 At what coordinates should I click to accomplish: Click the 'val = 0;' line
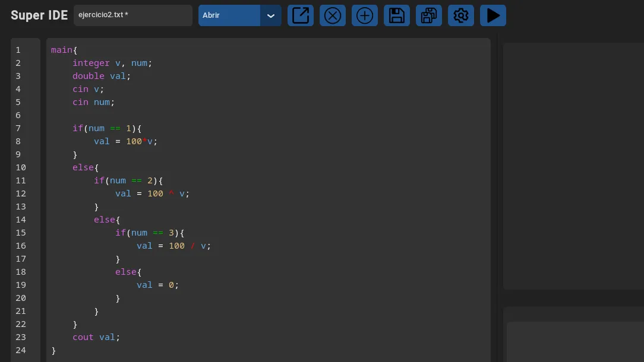point(157,285)
